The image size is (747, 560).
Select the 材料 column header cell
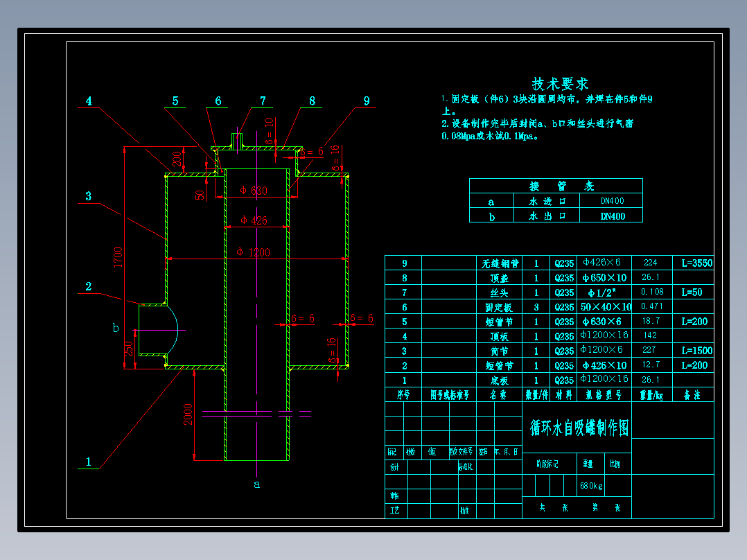[x=563, y=394]
